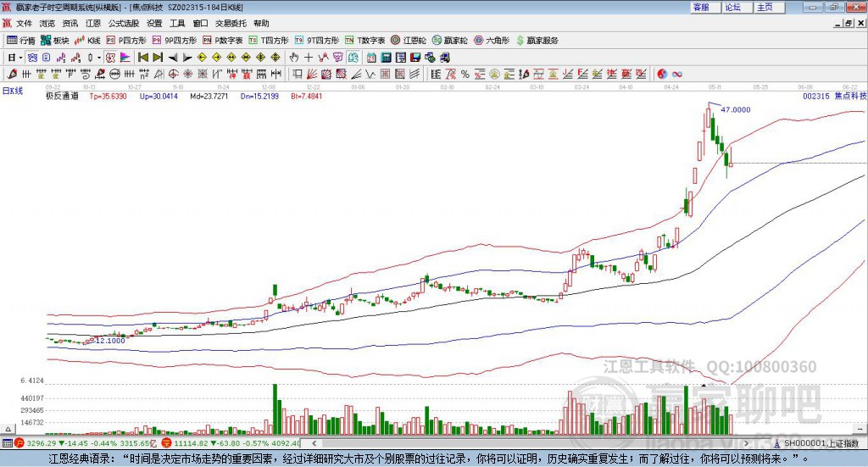Click the 日K线 chart label

(x=13, y=92)
